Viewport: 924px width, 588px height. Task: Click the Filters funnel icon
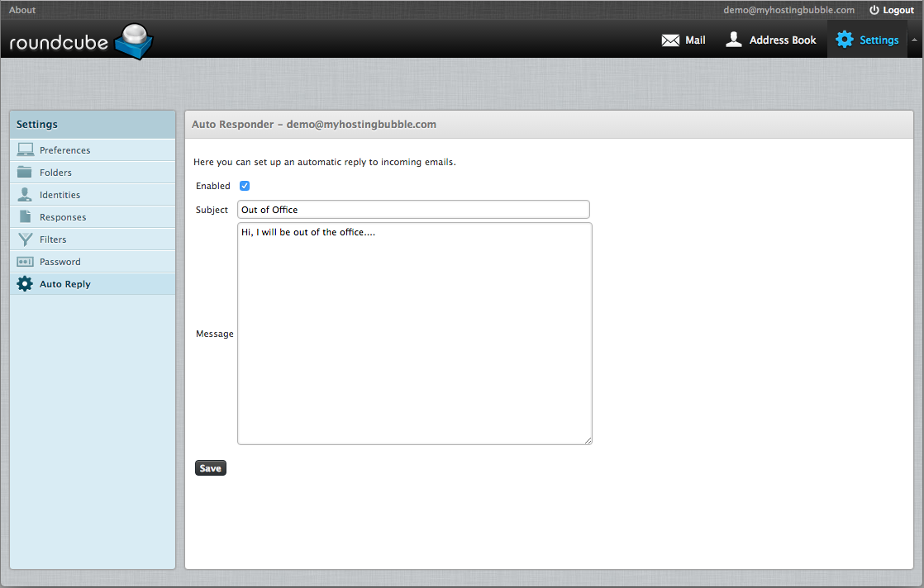26,239
